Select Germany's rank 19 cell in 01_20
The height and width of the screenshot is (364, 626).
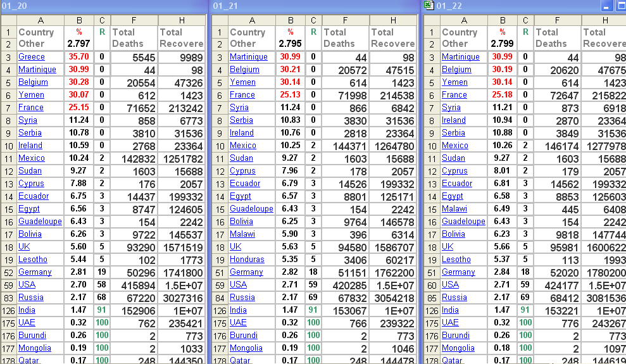pyautogui.click(x=102, y=272)
